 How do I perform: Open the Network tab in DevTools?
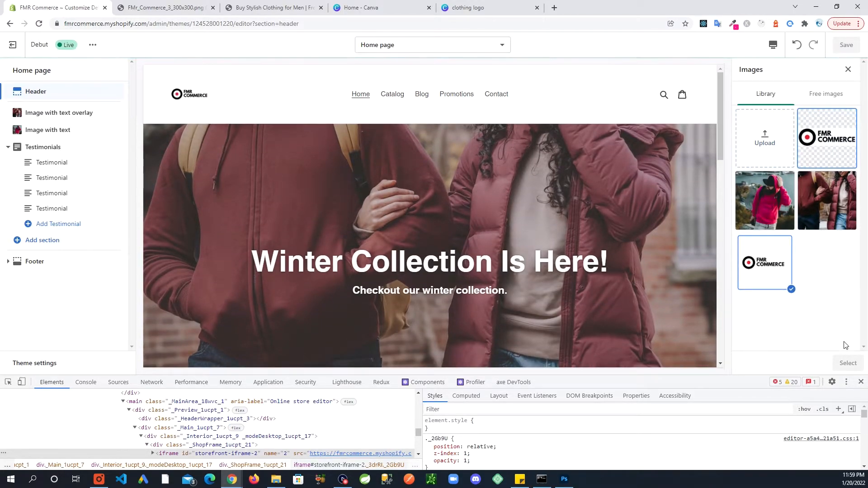click(x=151, y=382)
